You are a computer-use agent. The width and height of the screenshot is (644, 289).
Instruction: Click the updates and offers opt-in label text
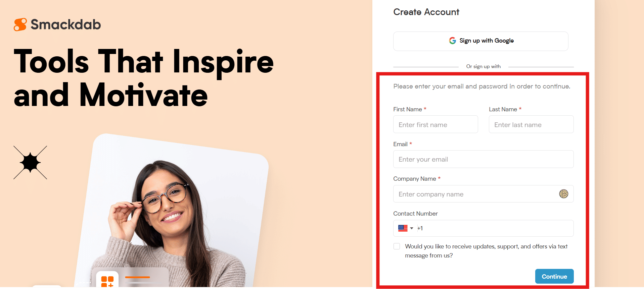tap(486, 251)
